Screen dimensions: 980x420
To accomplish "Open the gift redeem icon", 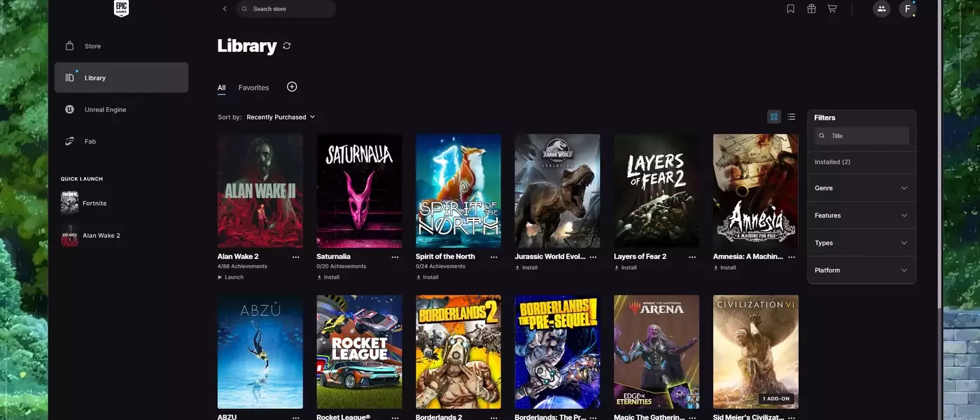I will click(811, 9).
